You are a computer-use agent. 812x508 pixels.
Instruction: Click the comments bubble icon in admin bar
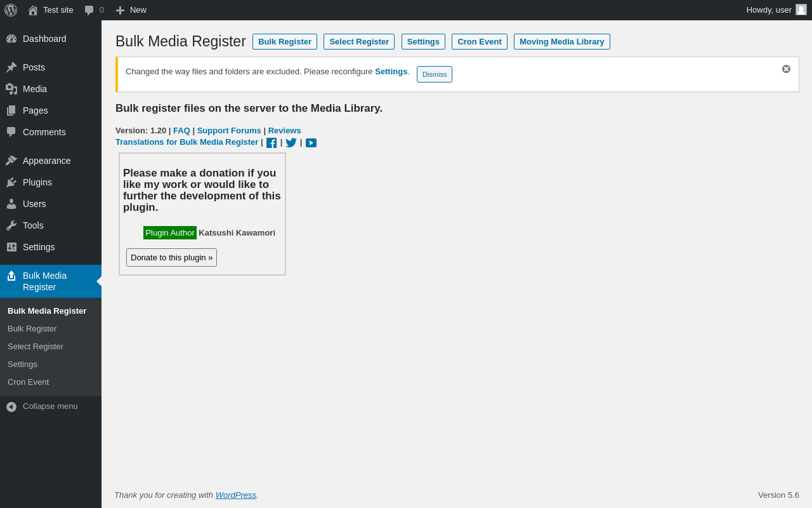[89, 10]
